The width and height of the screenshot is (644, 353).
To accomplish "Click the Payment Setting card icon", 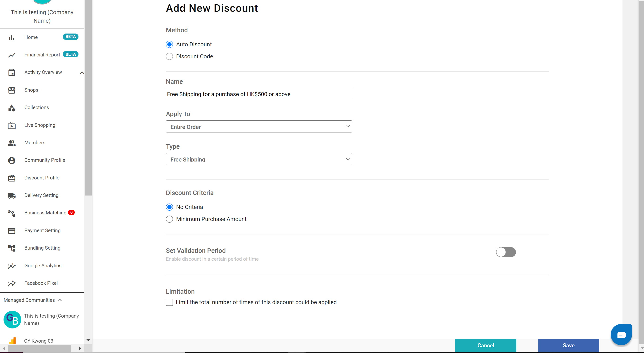I will (12, 231).
